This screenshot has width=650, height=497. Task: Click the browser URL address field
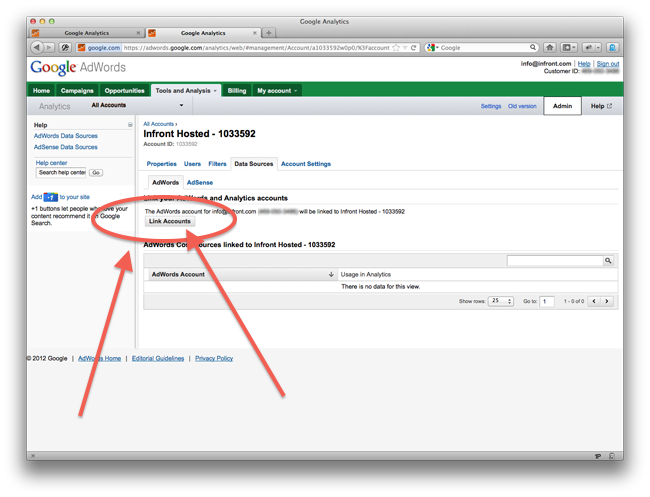pyautogui.click(x=257, y=48)
